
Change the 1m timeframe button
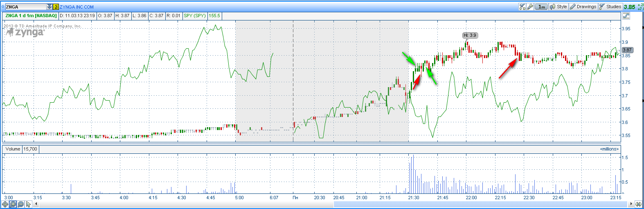click(541, 7)
